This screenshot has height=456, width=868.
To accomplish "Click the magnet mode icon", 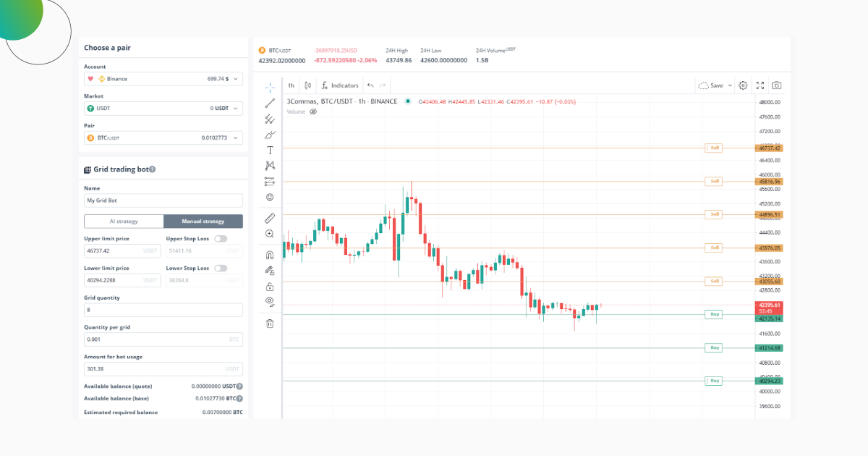I will click(x=270, y=255).
